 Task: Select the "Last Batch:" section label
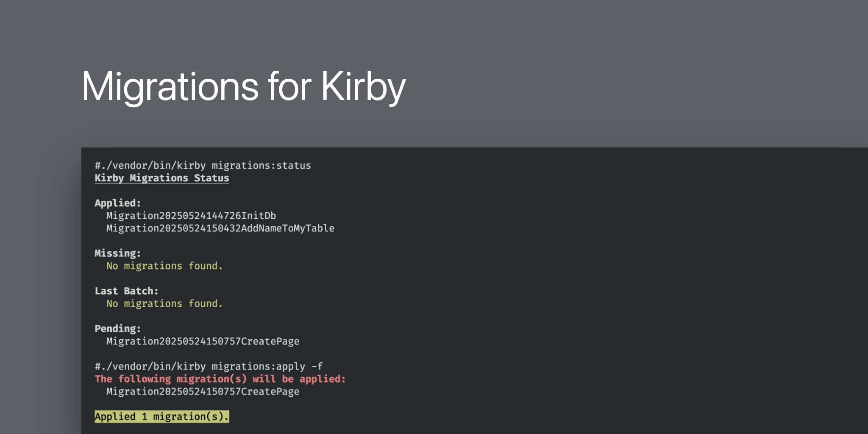(x=126, y=291)
